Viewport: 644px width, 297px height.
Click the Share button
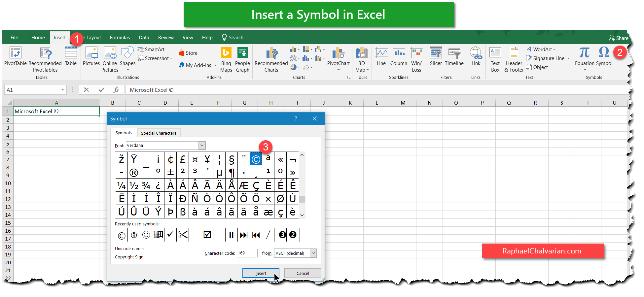pos(619,38)
